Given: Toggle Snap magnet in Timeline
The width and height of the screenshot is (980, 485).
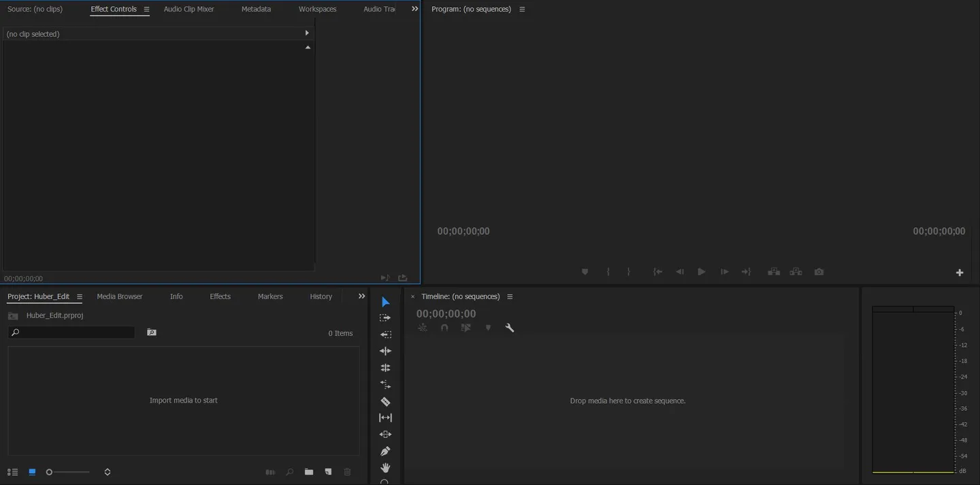Looking at the screenshot, I should pyautogui.click(x=444, y=328).
